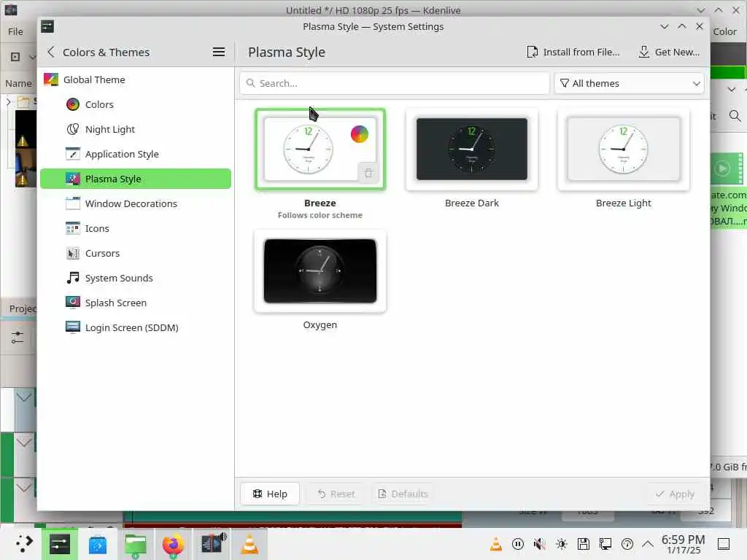Click the Defaults button
This screenshot has height=560, width=747.
tap(403, 494)
